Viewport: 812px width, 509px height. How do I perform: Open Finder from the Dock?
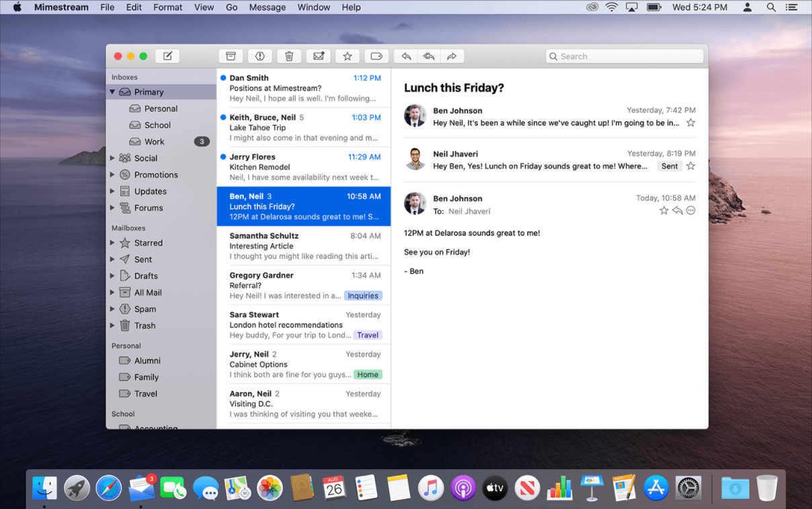click(45, 488)
